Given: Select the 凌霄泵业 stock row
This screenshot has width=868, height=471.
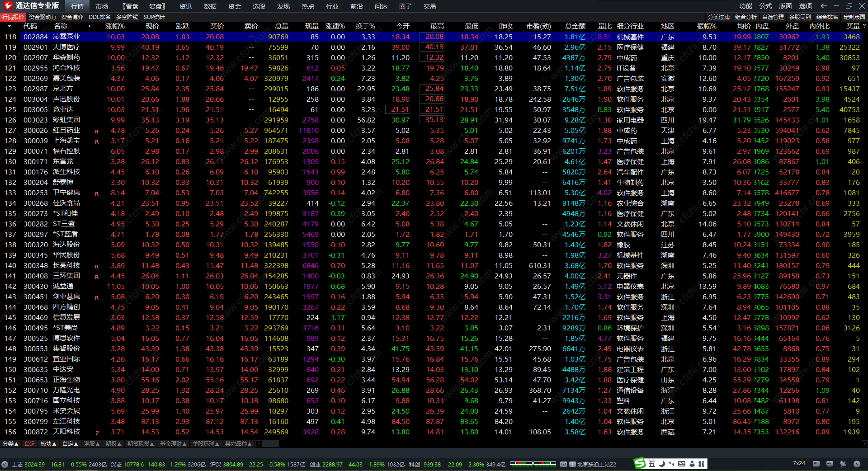Looking at the screenshot, I should tap(432, 37).
